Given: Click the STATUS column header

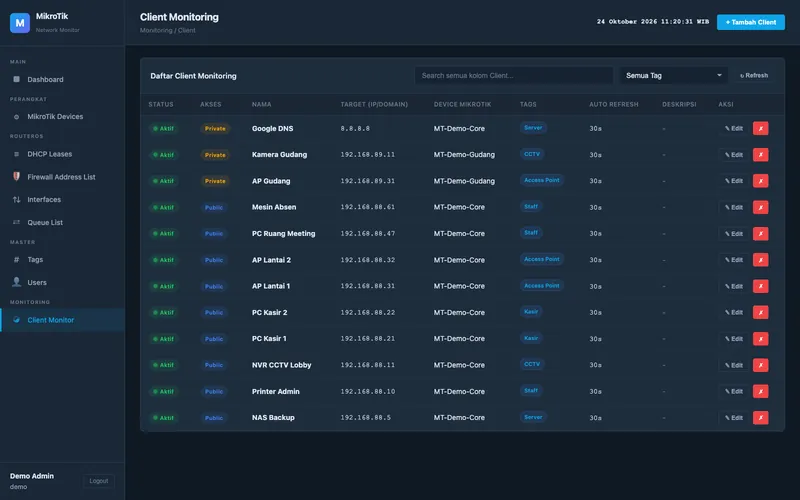Looking at the screenshot, I should click(x=161, y=104).
